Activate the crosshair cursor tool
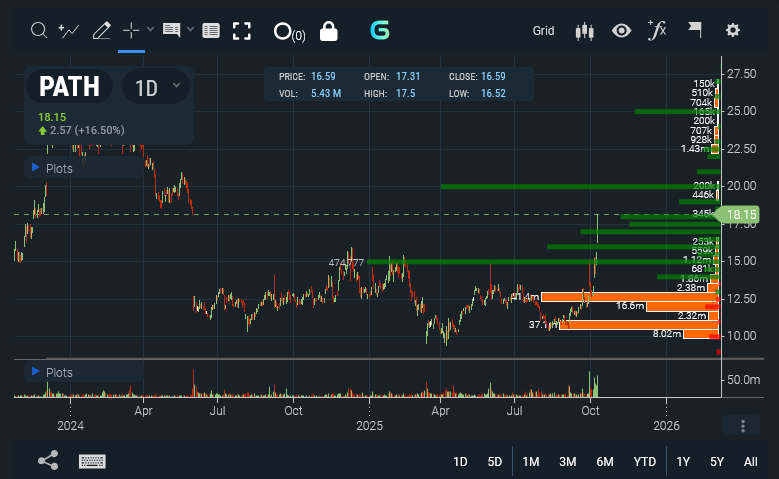The height and width of the screenshot is (479, 779). (131, 31)
